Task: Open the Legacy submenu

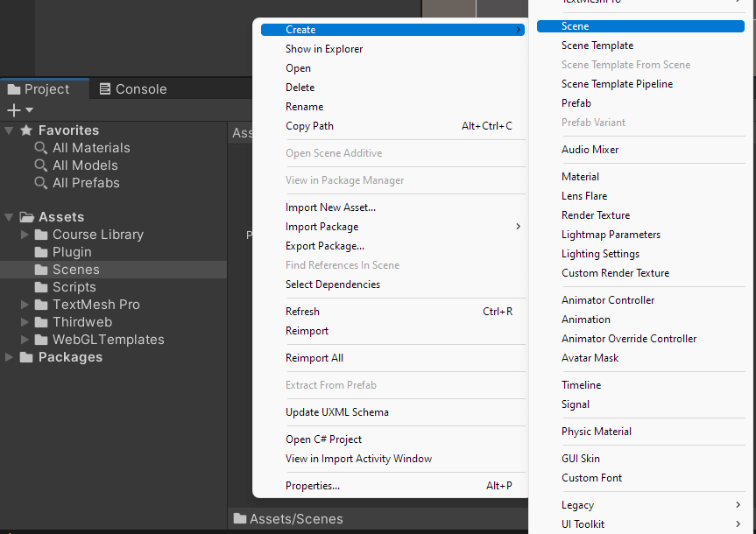Action: point(640,504)
